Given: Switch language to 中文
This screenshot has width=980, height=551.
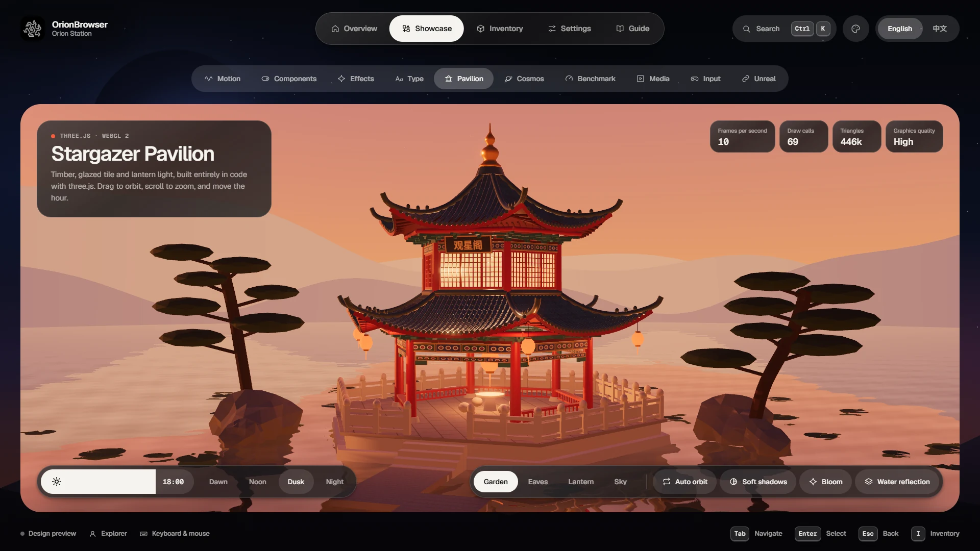Looking at the screenshot, I should click(x=940, y=29).
